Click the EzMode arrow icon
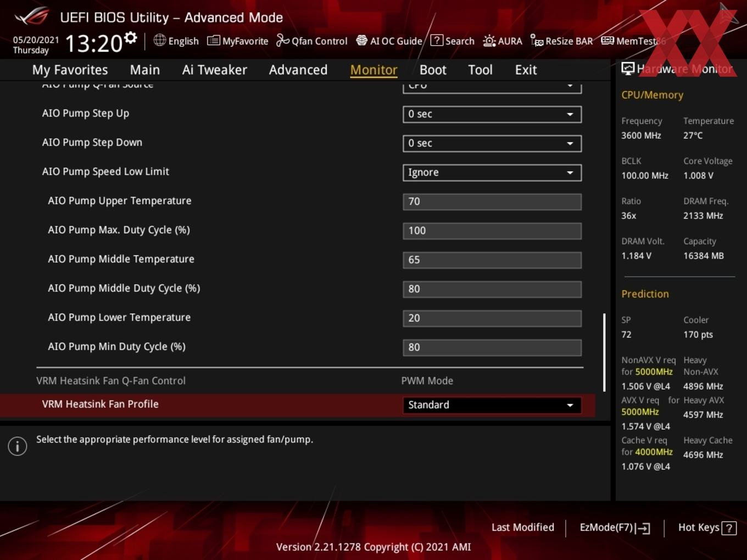The width and height of the screenshot is (747, 560). 643,528
